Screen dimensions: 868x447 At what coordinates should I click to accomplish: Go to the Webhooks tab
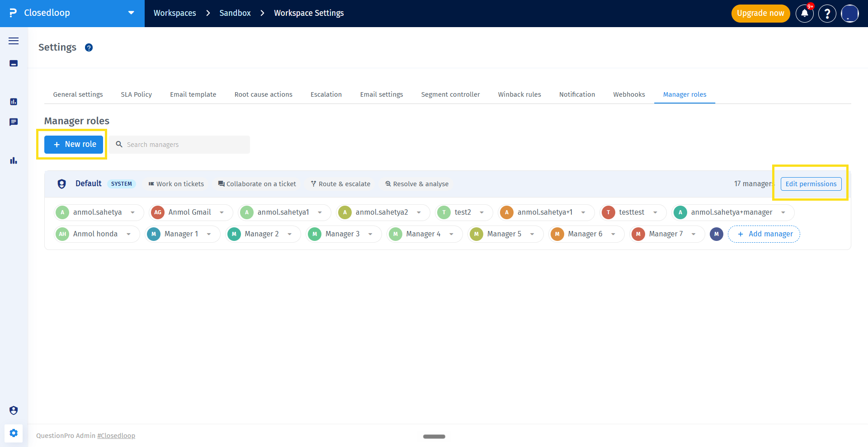[x=629, y=94]
